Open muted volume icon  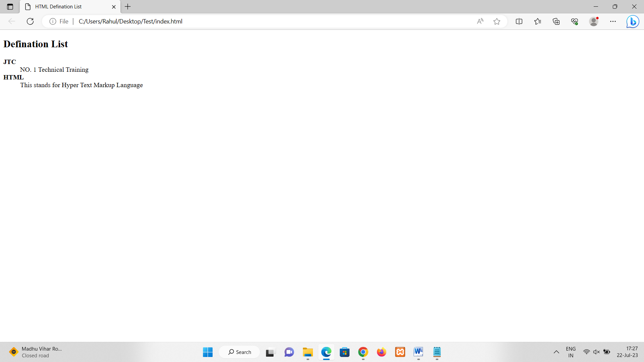tap(596, 352)
